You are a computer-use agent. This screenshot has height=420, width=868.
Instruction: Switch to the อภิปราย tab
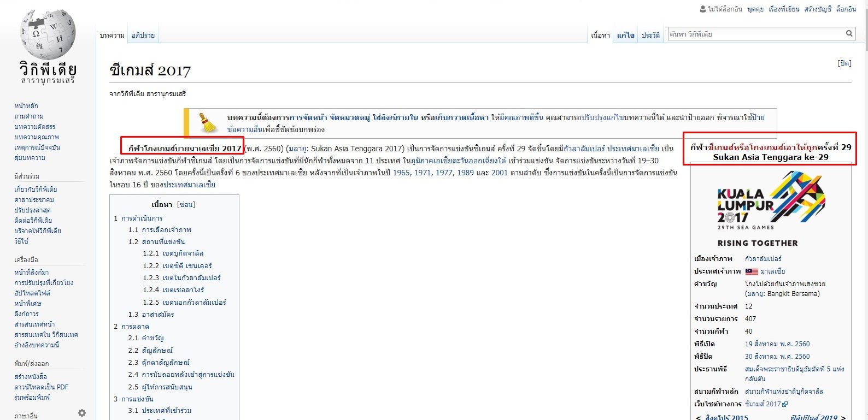(143, 36)
